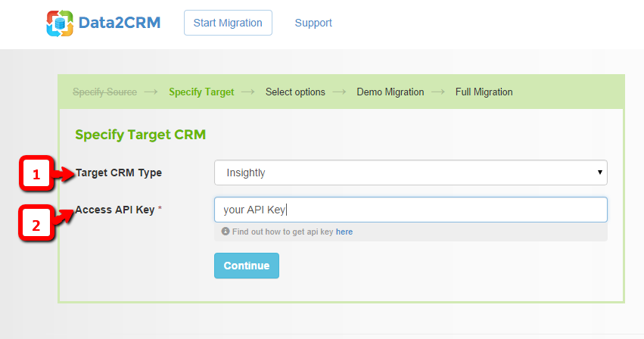Image resolution: width=644 pixels, height=339 pixels.
Task: Select the Demo Migration step
Action: pos(390,92)
